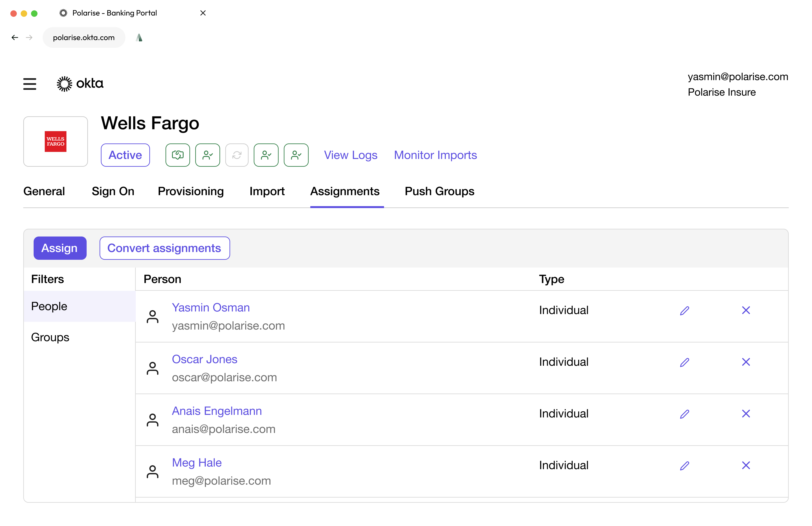Screen dimensions: 812x526
Task: Switch to the Push Groups tab
Action: [x=439, y=191]
